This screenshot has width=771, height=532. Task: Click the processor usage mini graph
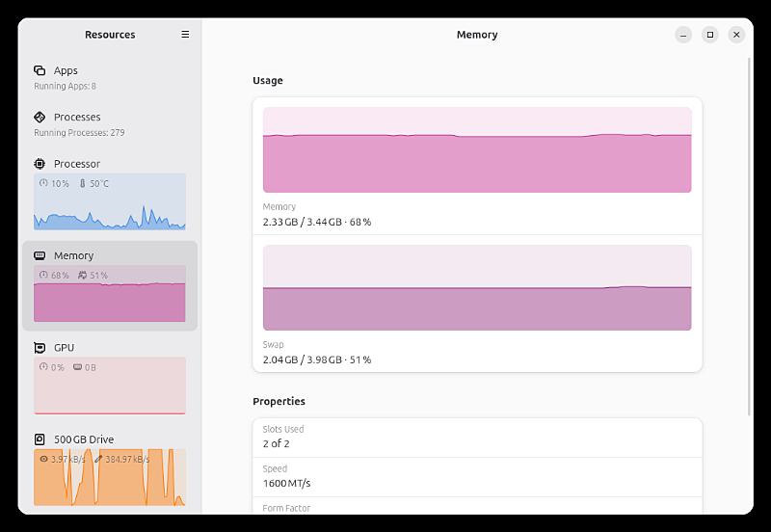110,201
